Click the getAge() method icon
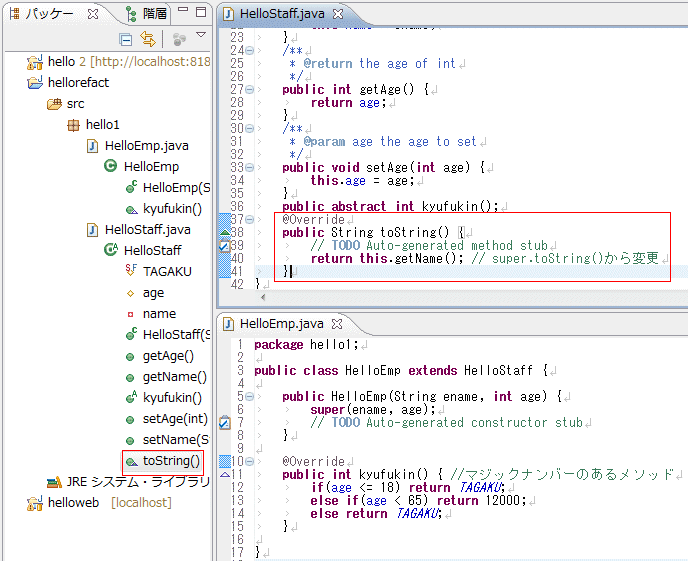The image size is (688, 561). 130,357
